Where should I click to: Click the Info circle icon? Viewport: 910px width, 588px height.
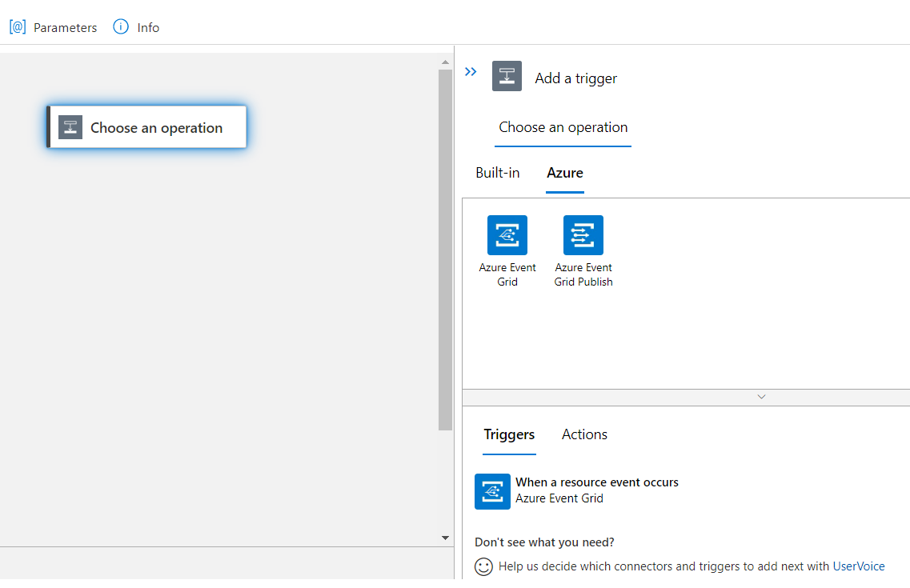[x=121, y=26]
